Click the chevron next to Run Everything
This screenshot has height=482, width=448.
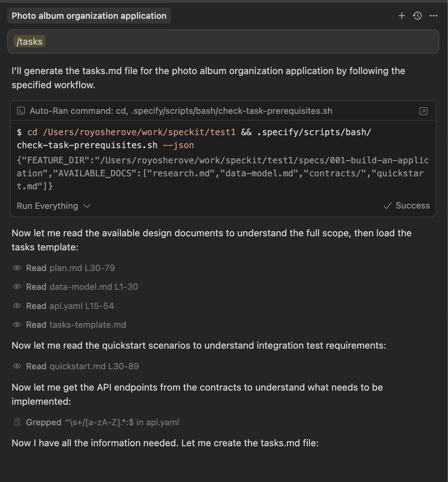pos(87,206)
